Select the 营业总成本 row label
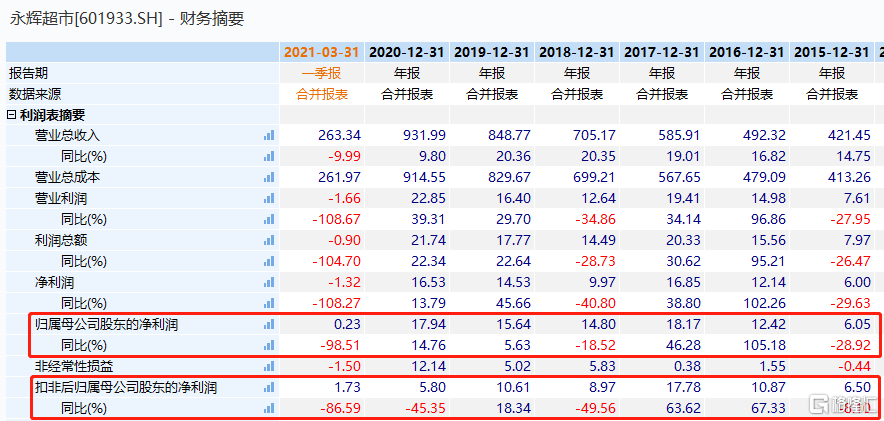The height and width of the screenshot is (421, 884). tap(67, 178)
